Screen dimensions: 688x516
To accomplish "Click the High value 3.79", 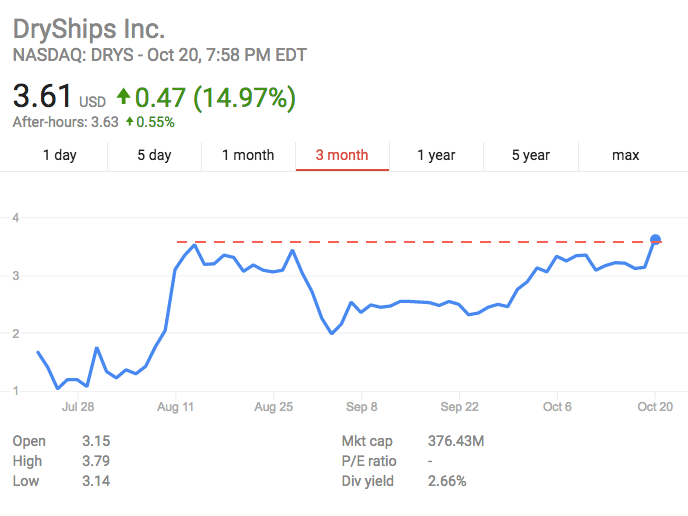I will click(96, 461).
